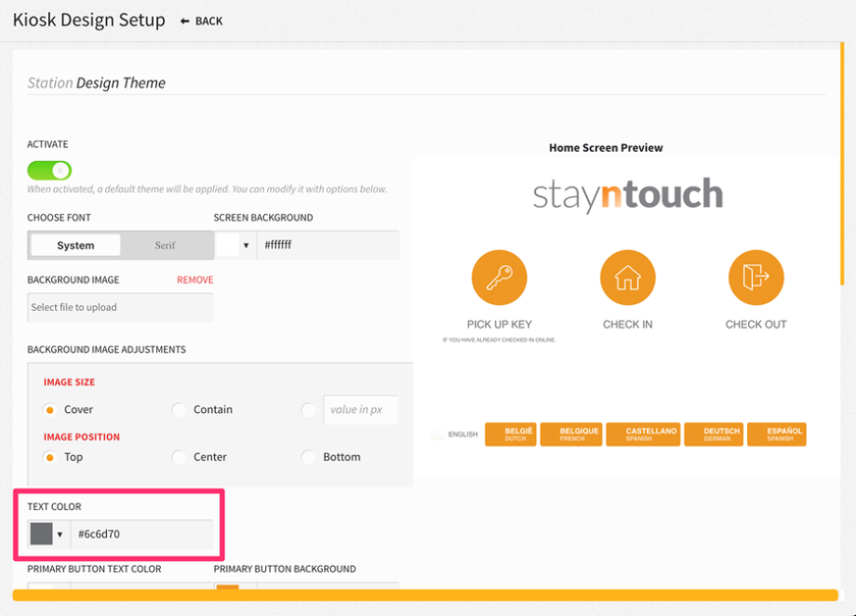Image resolution: width=856 pixels, height=616 pixels.
Task: Click the stayntouch logo in preview
Action: tap(628, 194)
